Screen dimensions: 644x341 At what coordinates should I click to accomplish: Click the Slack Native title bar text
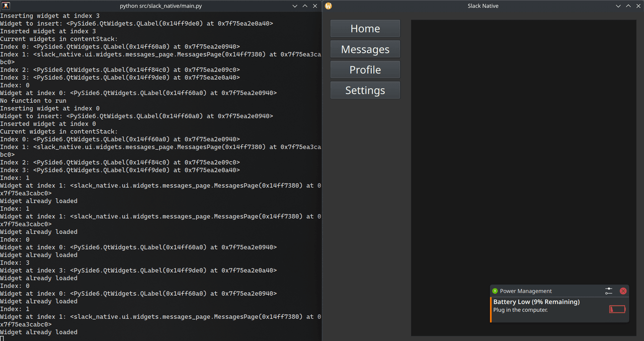(482, 6)
